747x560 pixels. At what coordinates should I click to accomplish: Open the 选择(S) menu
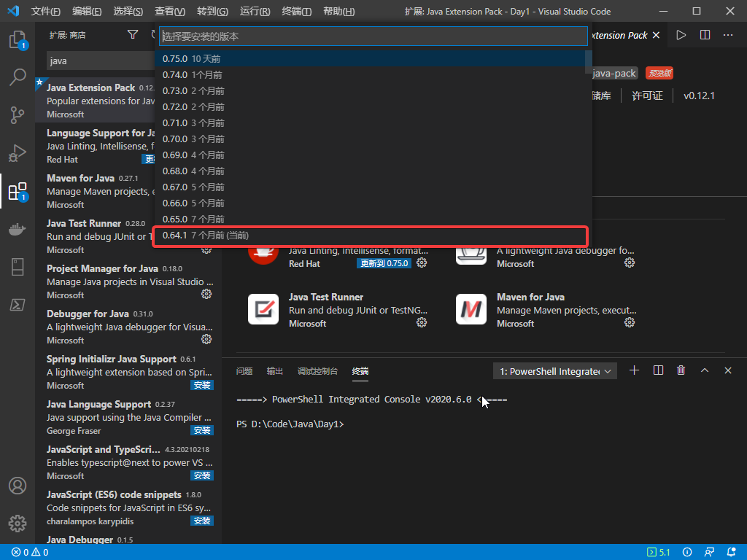(128, 11)
